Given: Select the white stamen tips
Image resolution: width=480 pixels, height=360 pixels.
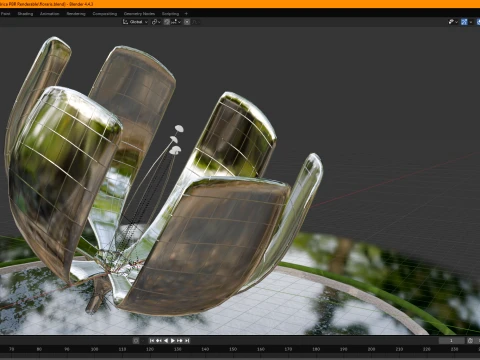Looking at the screenshot, I should coord(176,140).
